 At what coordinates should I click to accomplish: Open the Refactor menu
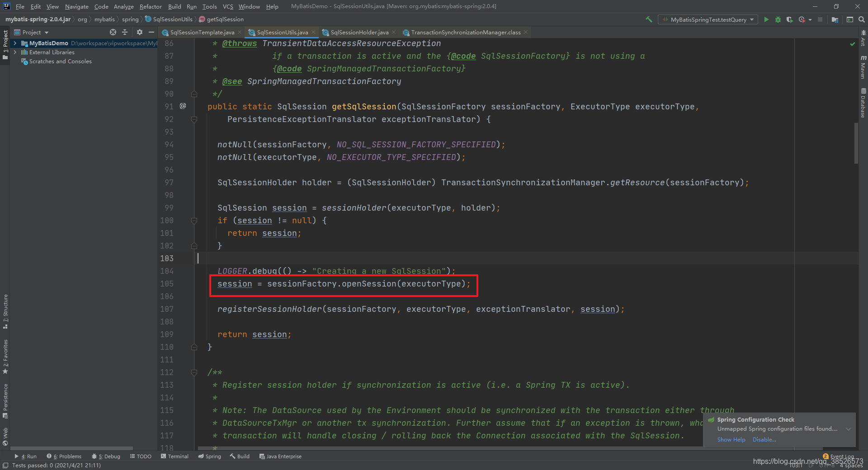[x=151, y=6]
